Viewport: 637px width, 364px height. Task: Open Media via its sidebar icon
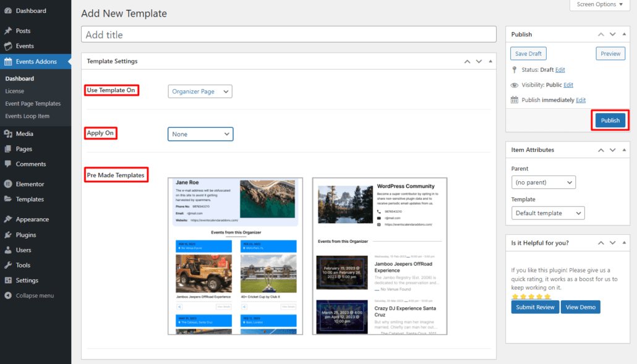coord(8,134)
